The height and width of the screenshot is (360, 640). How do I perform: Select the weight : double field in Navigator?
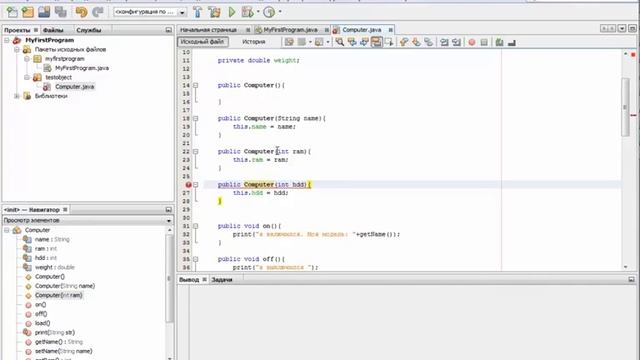54,267
